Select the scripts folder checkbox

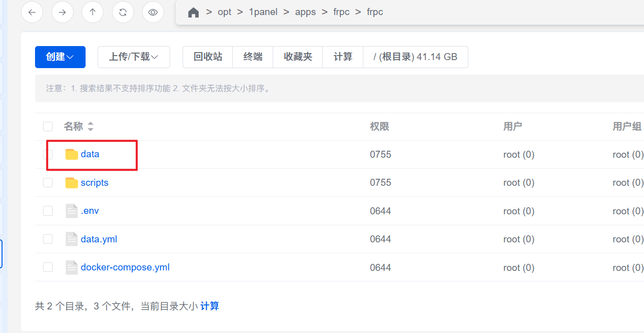(48, 183)
